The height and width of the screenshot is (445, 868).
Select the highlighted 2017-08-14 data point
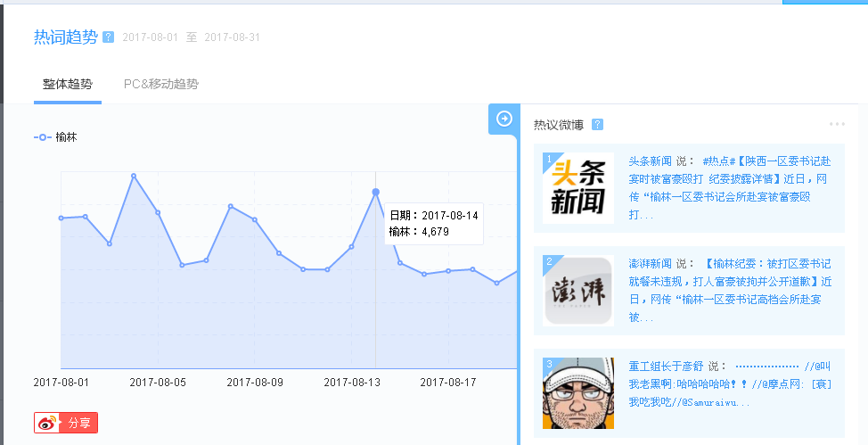click(376, 192)
